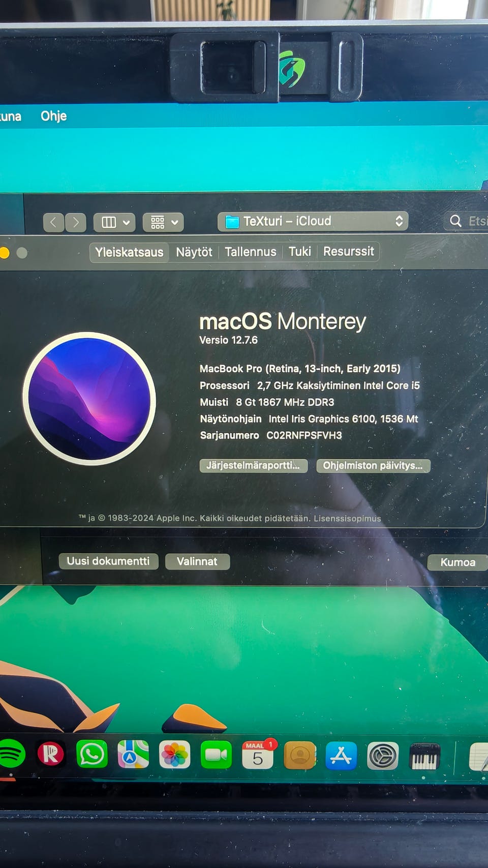Click the Kumoa button
The width and height of the screenshot is (488, 868).
(x=457, y=562)
